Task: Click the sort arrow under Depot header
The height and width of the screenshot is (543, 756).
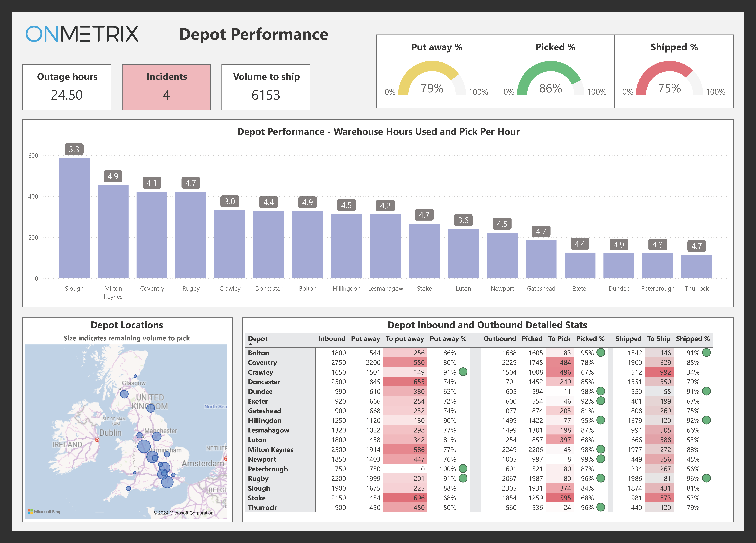Action: point(250,344)
